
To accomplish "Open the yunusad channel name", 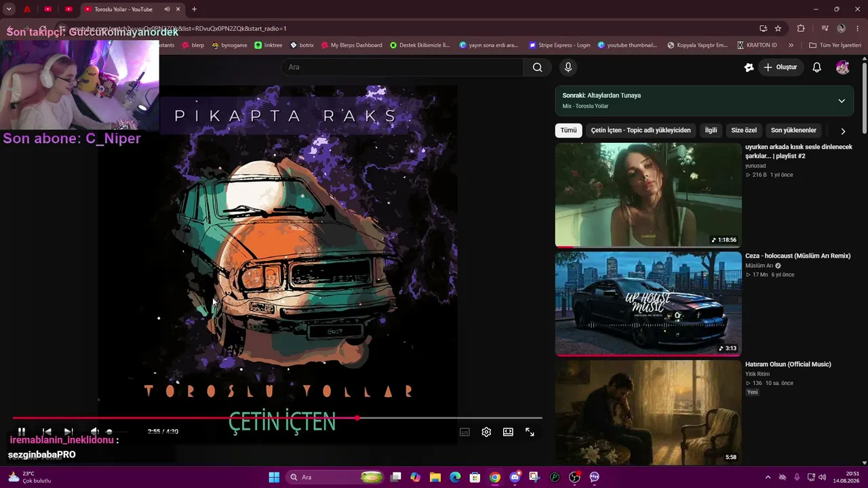I will pyautogui.click(x=755, y=165).
